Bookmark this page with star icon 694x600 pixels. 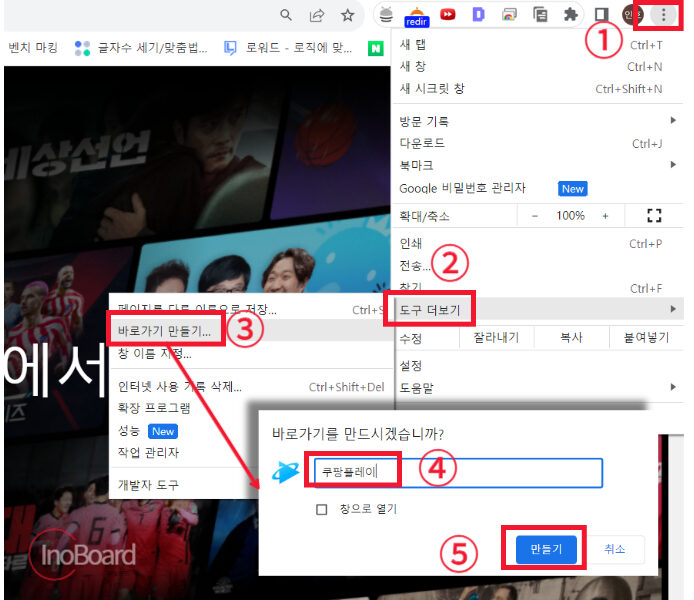pyautogui.click(x=347, y=15)
